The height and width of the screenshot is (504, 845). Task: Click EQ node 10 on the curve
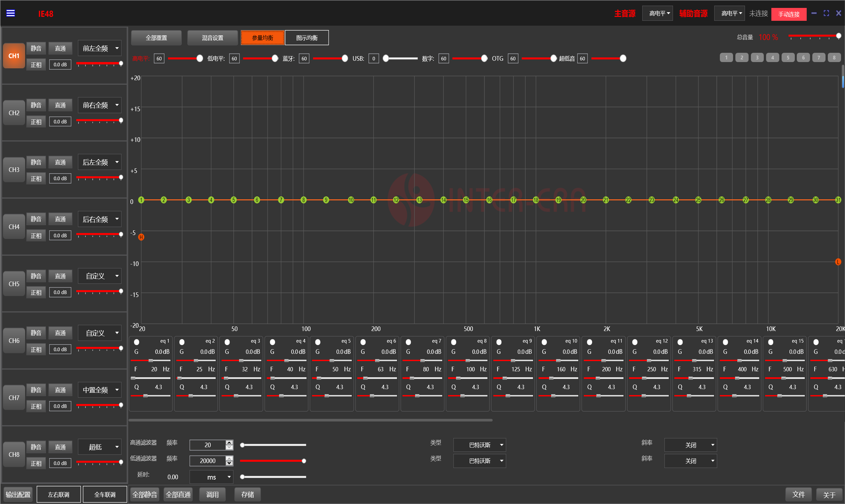(351, 200)
